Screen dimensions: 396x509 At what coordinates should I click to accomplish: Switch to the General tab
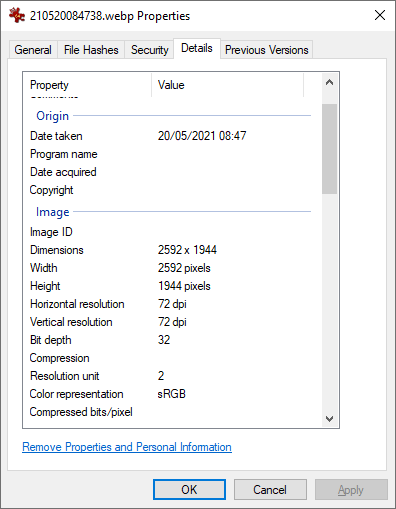point(33,50)
